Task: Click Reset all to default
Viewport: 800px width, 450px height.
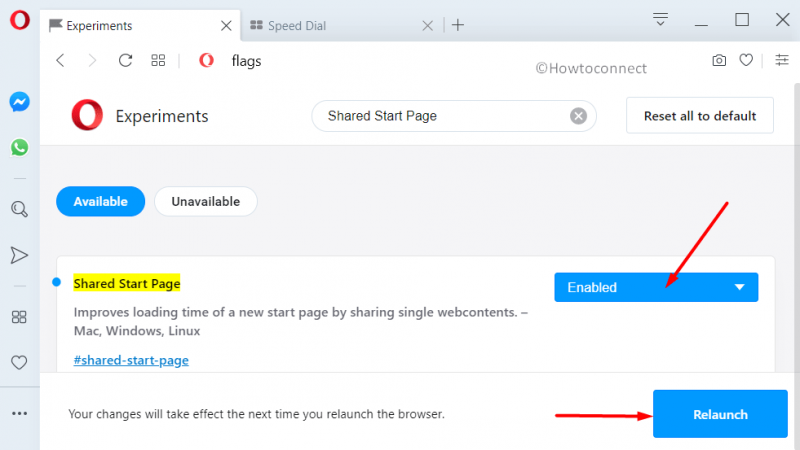Action: [700, 116]
